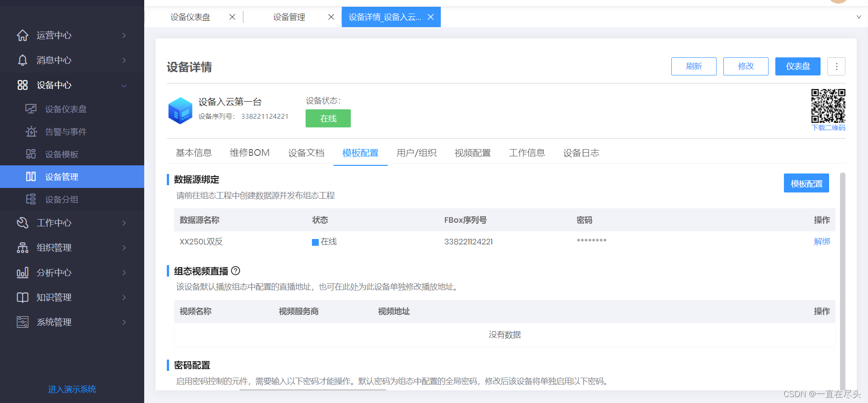Image resolution: width=868 pixels, height=403 pixels.
Task: Open the 设备日志 tab
Action: [581, 153]
